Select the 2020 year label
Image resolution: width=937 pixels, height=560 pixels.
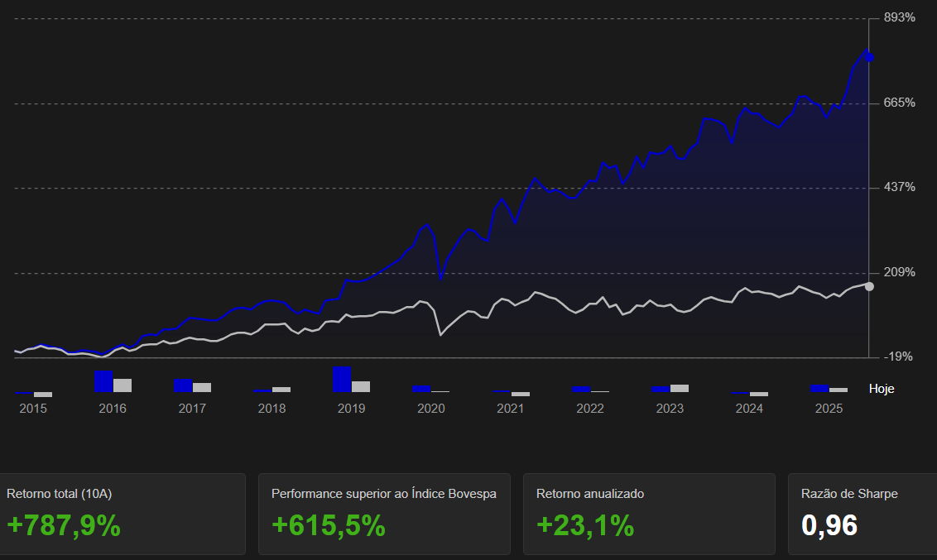431,409
